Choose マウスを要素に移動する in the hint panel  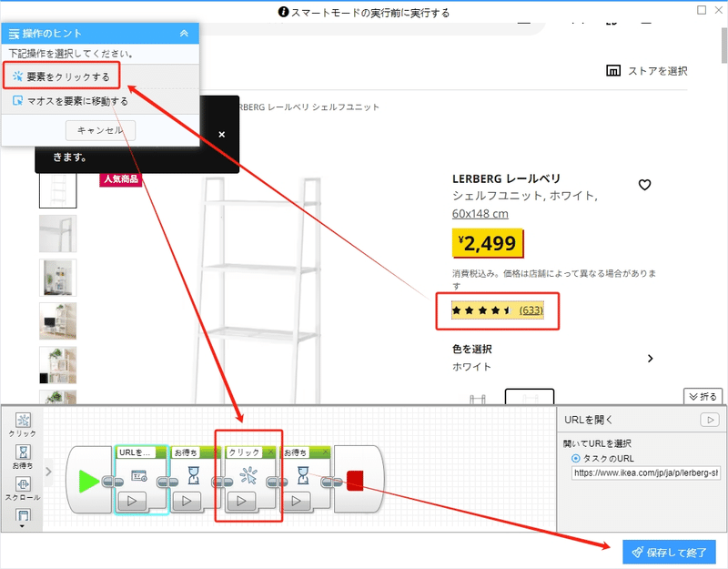click(71, 101)
